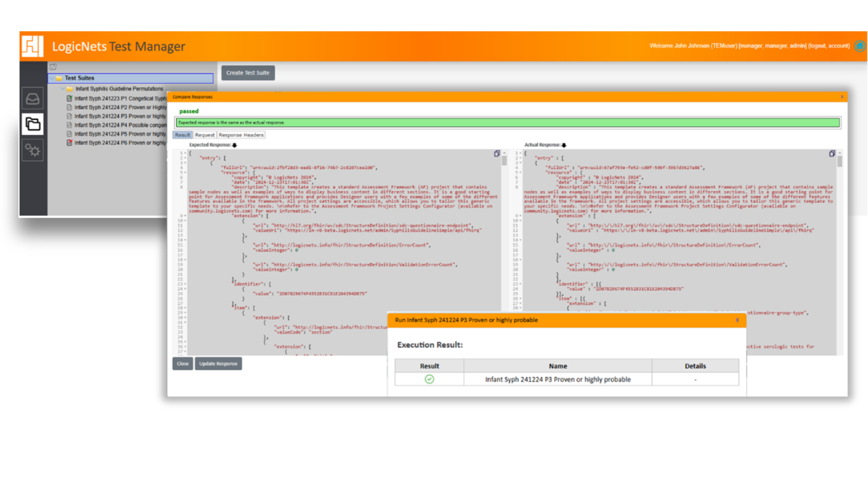Click the LogicNets logo in the header
The height and width of the screenshot is (488, 868).
point(32,46)
